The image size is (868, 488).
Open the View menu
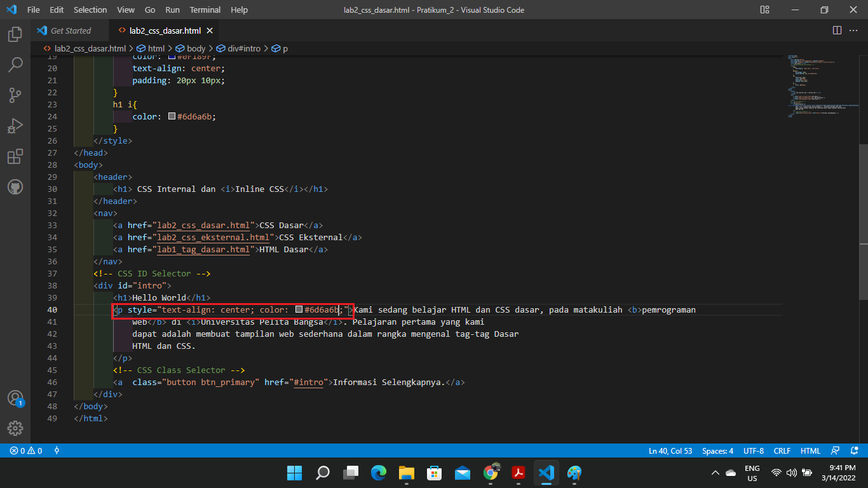[x=126, y=10]
